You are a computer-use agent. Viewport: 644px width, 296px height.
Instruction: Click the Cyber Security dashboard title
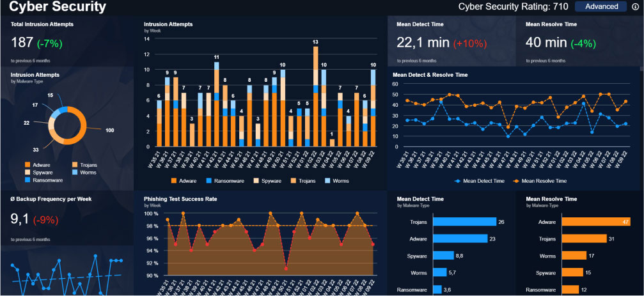58,6
